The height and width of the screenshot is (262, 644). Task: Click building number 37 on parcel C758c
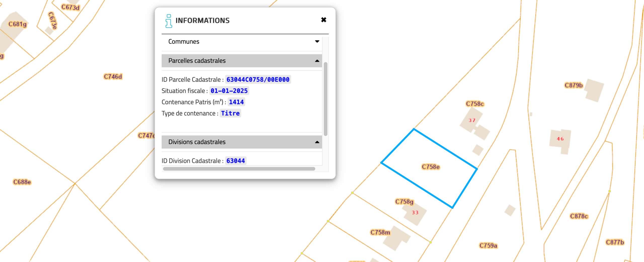472,120
